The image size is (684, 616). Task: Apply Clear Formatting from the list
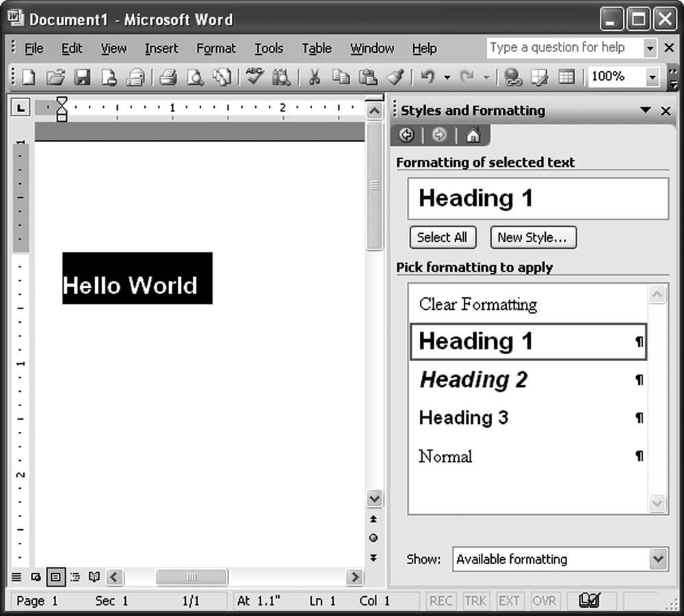tap(527, 304)
